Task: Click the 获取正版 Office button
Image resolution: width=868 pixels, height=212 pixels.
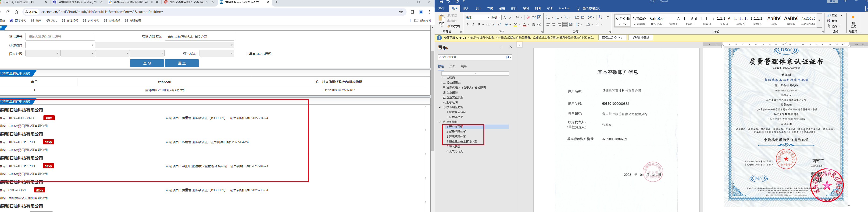Action: 612,38
